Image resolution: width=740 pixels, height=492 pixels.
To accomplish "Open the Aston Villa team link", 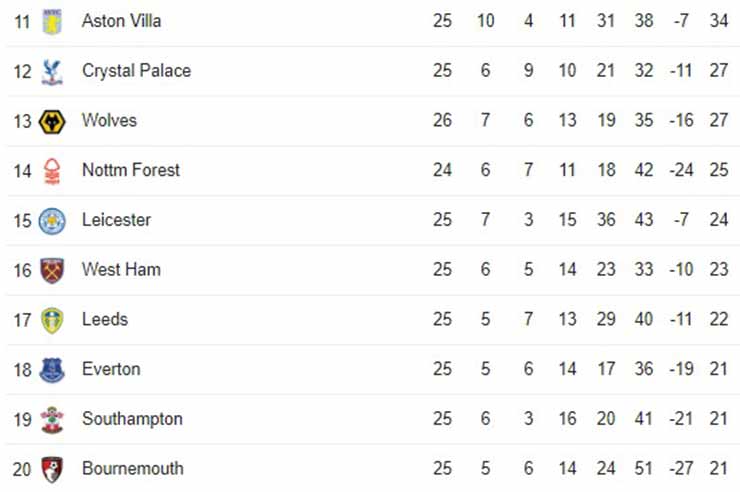I will tap(121, 21).
